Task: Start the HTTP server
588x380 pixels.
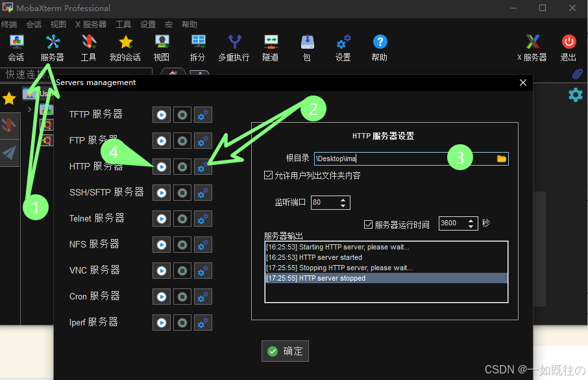Action: 162,167
